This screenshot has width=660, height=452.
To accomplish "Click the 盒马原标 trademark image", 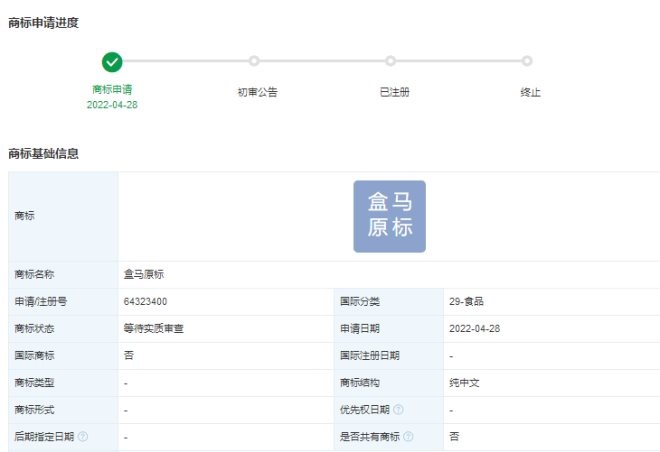I will (x=389, y=216).
